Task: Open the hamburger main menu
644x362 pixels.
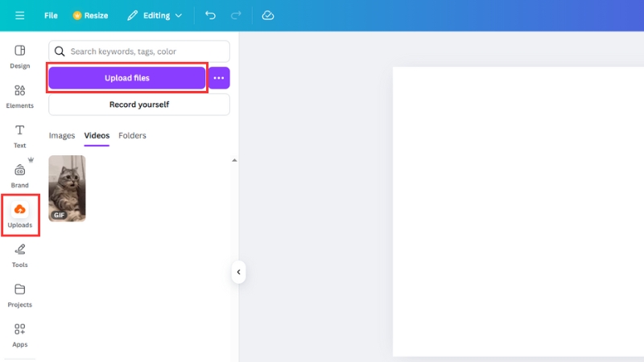Action: click(20, 15)
